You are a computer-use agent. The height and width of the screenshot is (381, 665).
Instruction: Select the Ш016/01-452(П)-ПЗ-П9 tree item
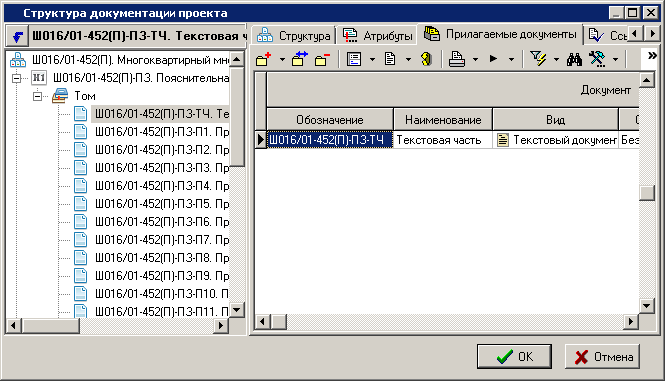click(x=161, y=276)
